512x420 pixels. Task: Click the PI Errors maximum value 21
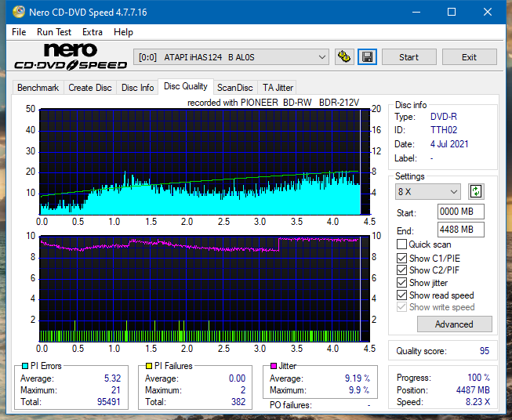[116, 390]
